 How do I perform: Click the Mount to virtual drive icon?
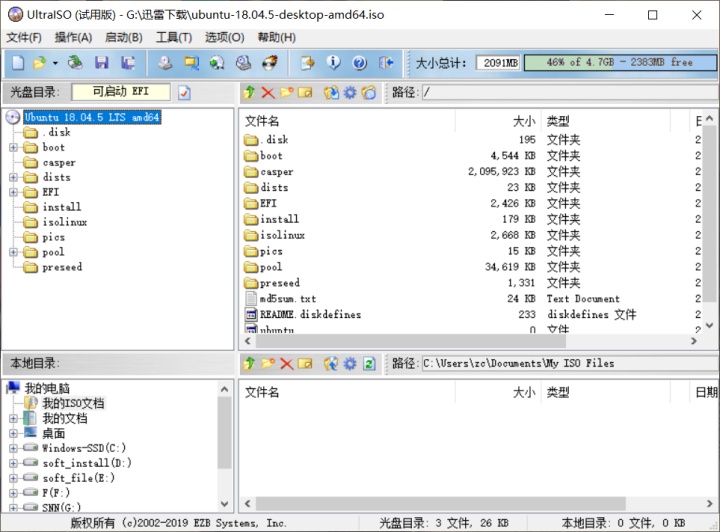[x=243, y=62]
